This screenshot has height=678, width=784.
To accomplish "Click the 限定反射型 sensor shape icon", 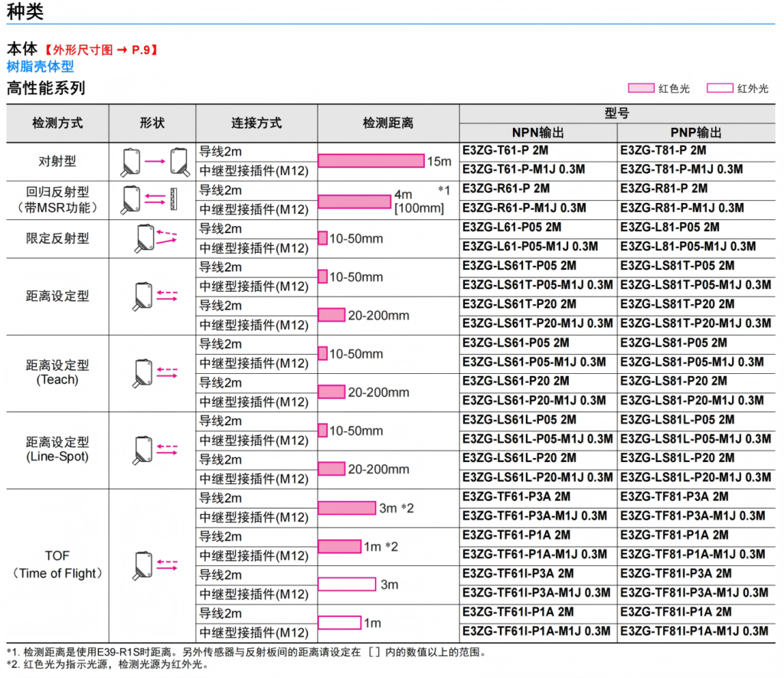I will click(153, 238).
